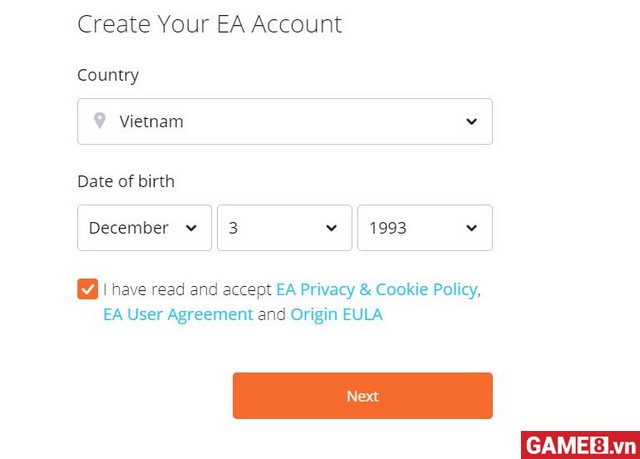Click the Date of birth label
Viewport: 640px width, 459px height.
click(126, 182)
